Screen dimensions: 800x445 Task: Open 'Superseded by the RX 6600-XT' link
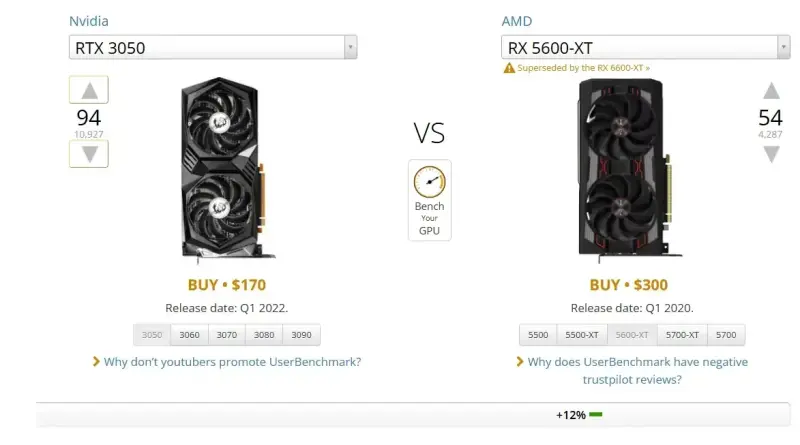[583, 68]
